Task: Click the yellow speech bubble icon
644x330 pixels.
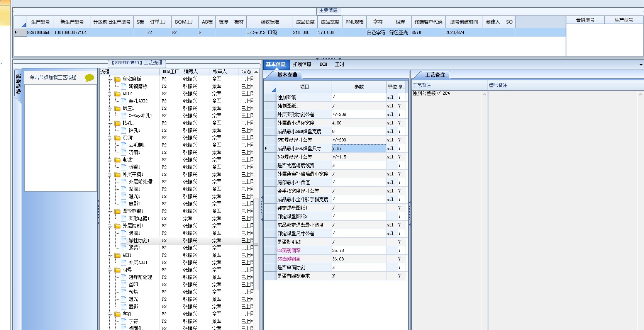Action: [90, 78]
